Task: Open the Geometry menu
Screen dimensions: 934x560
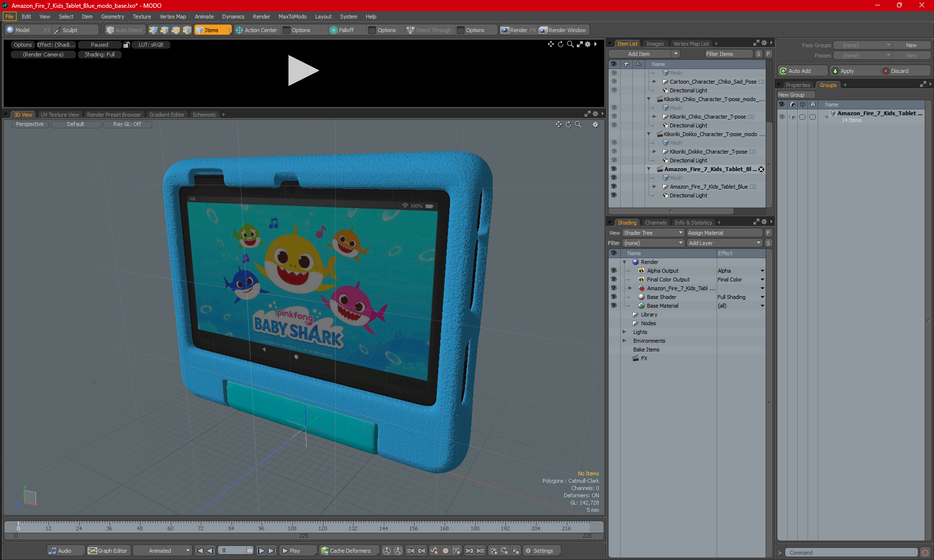Action: tap(112, 17)
